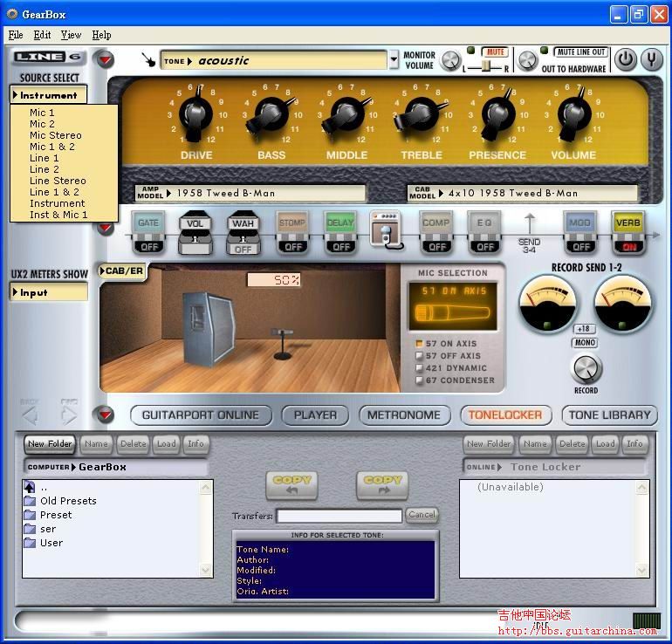Open the tone preset dropdown arrow
This screenshot has width=672, height=644.
[381, 60]
